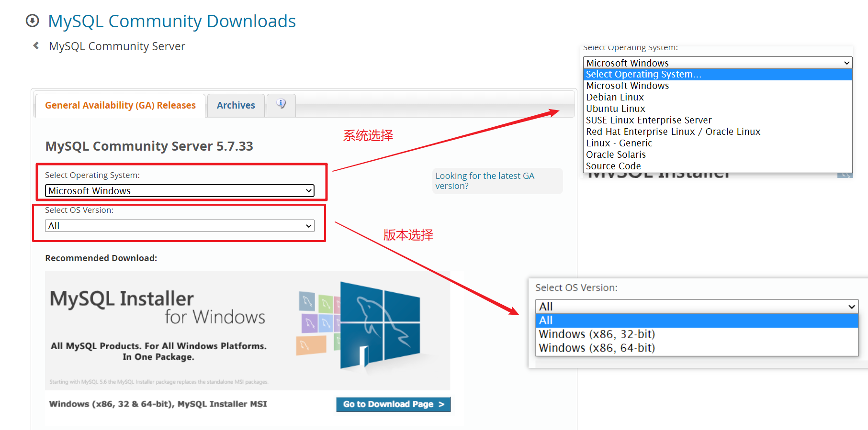Click the expanded OS dropdown header Microsoft Windows
868x430 pixels.
718,63
